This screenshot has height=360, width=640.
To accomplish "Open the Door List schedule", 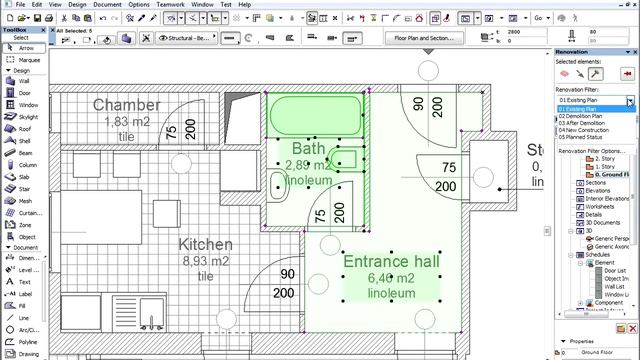I will coord(615,271).
